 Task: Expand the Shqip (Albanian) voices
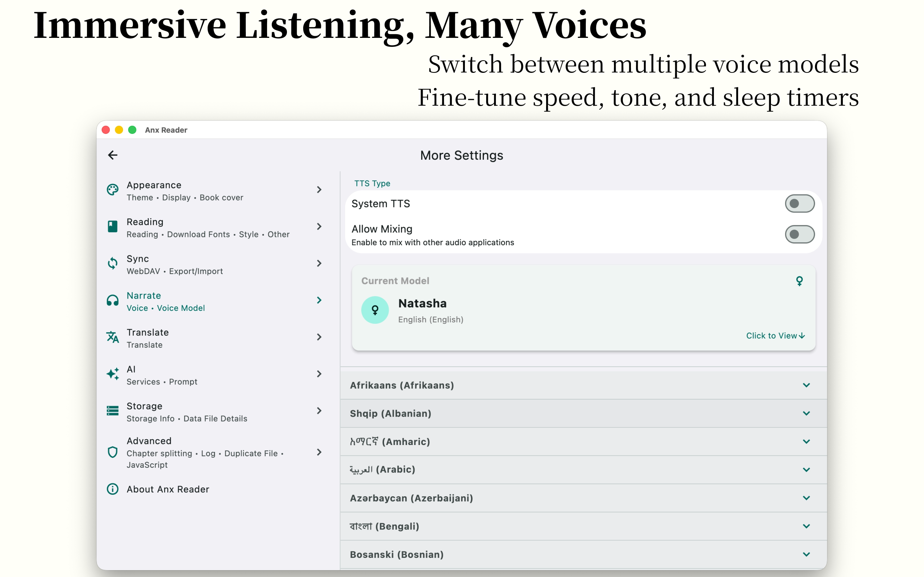pyautogui.click(x=806, y=413)
